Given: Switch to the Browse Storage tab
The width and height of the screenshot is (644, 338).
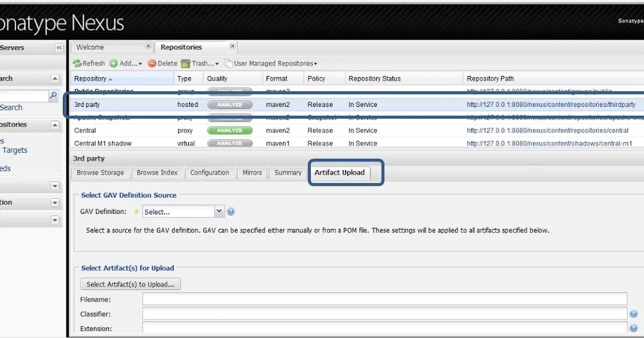Looking at the screenshot, I should pyautogui.click(x=100, y=173).
